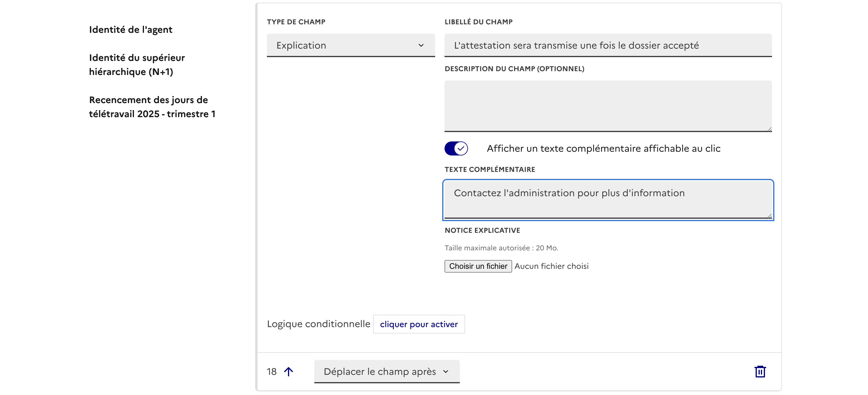The image size is (868, 395).
Task: Jump to 'Identité du supérieur hiérarchique (N+1)'
Action: click(137, 65)
